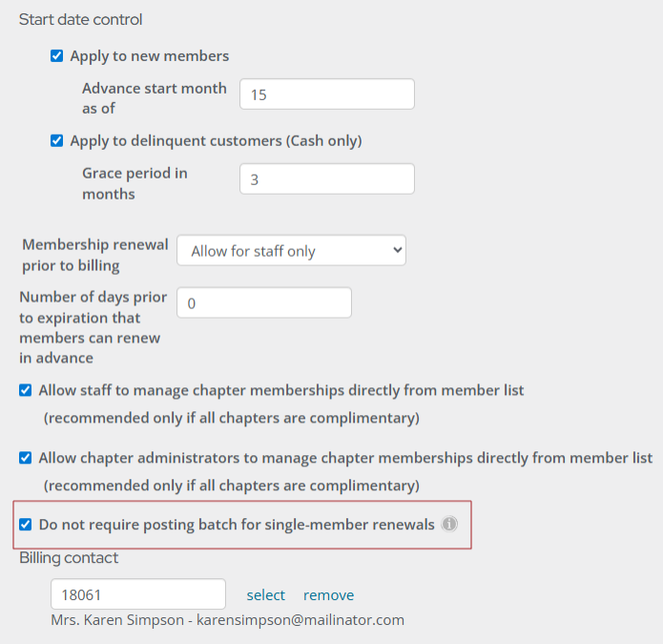Toggle chapter administrators manage memberships checkbox
This screenshot has height=644, width=663.
point(26,458)
